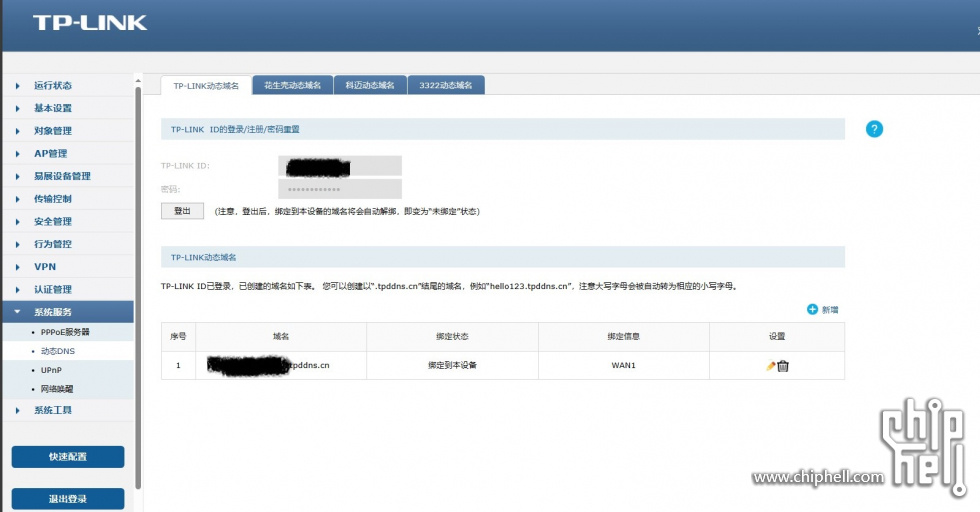Expand the 运行状态 menu arrow
Viewport: 980px width, 512px height.
pyautogui.click(x=18, y=86)
